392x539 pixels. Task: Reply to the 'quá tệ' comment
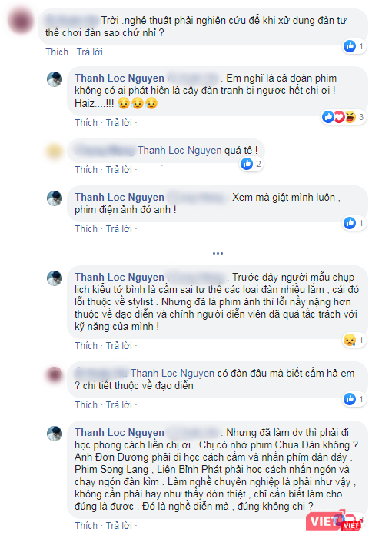[119, 169]
